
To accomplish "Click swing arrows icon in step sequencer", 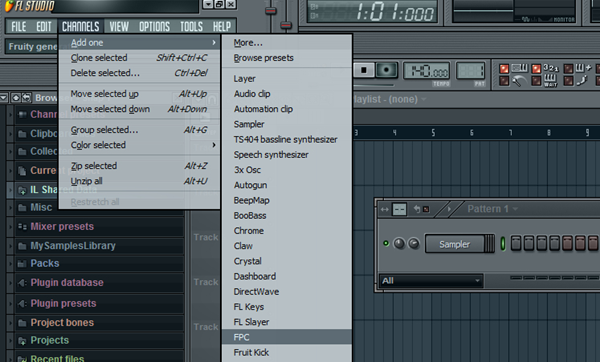I will 384,209.
